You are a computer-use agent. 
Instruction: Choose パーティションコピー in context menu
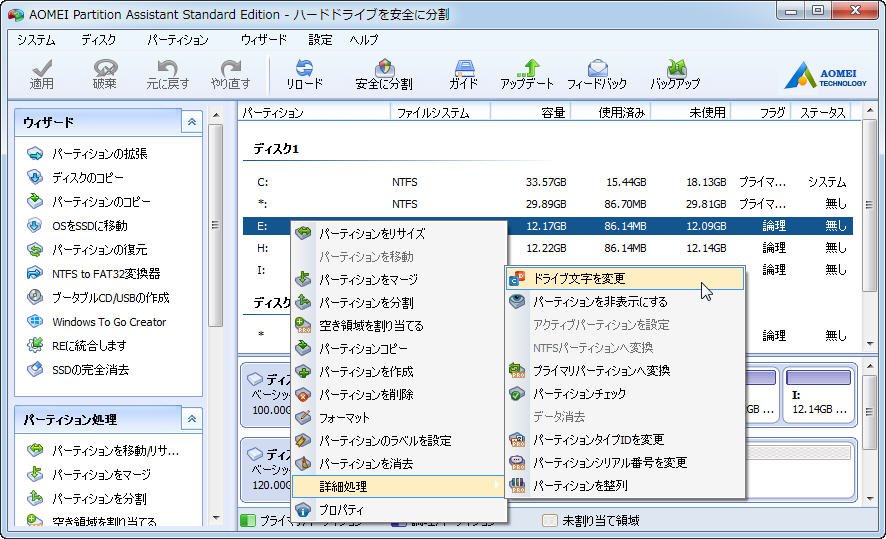click(399, 349)
